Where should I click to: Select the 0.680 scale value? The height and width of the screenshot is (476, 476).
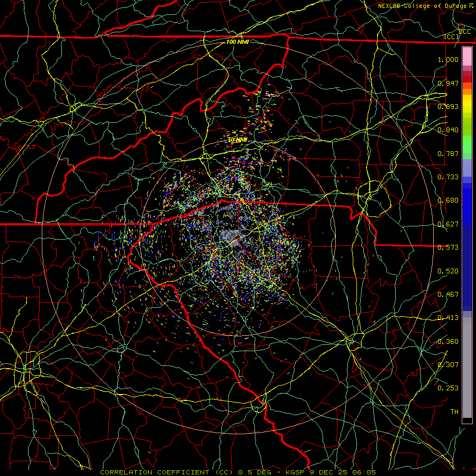tap(448, 200)
